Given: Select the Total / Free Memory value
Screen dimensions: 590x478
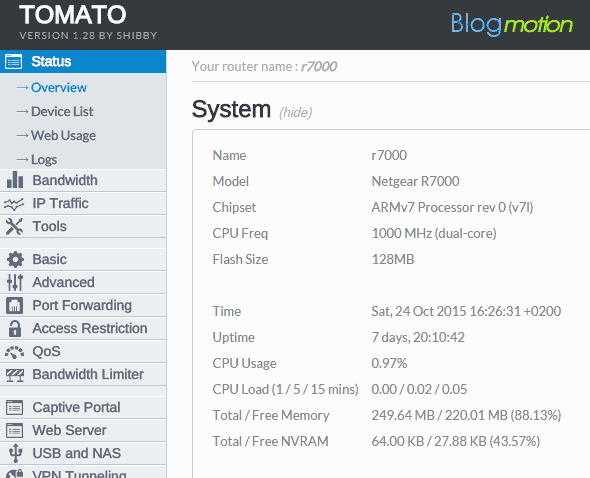Looking at the screenshot, I should (466, 415).
